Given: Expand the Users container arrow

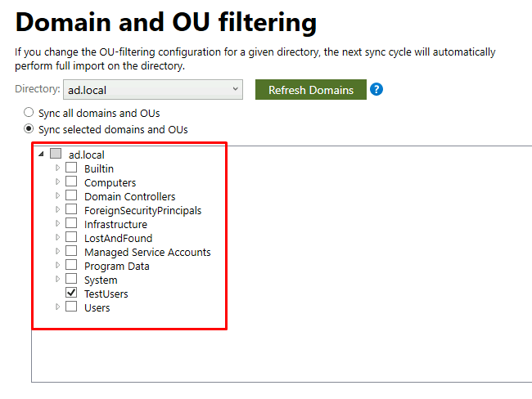Looking at the screenshot, I should 57,307.
